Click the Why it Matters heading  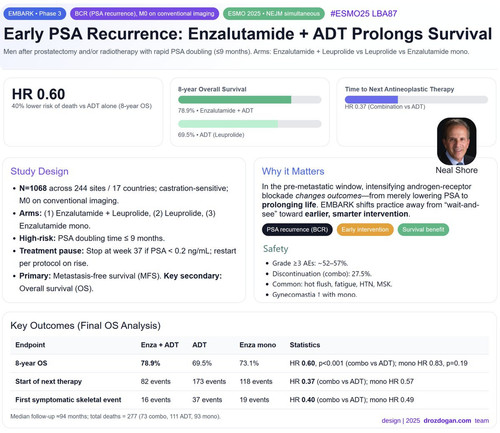pos(293,171)
